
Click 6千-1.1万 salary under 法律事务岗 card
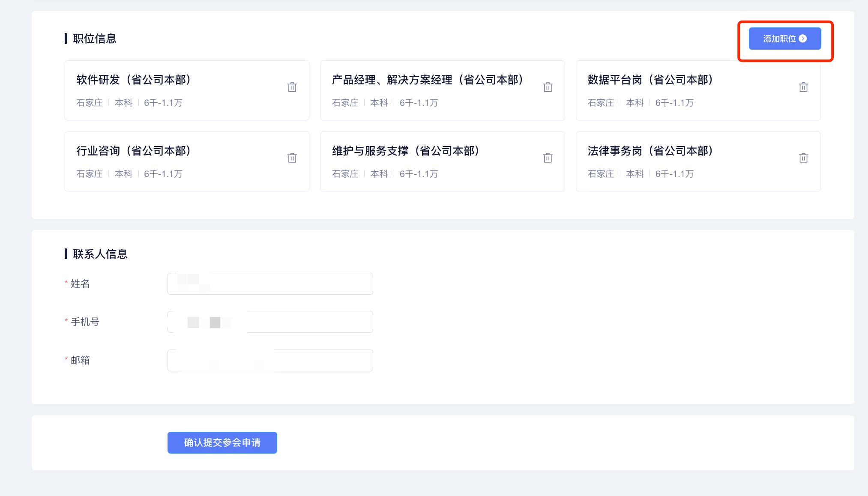674,174
